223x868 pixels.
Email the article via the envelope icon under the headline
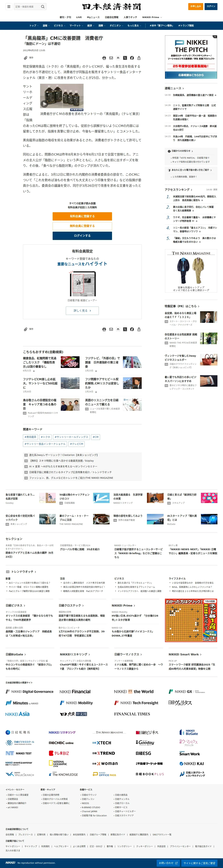111,58
